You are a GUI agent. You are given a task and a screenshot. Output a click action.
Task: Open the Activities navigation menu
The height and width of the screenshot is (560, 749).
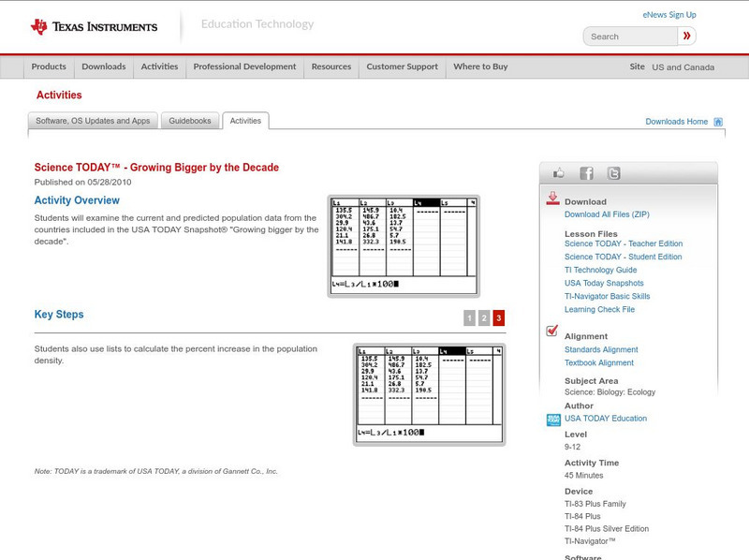(159, 66)
